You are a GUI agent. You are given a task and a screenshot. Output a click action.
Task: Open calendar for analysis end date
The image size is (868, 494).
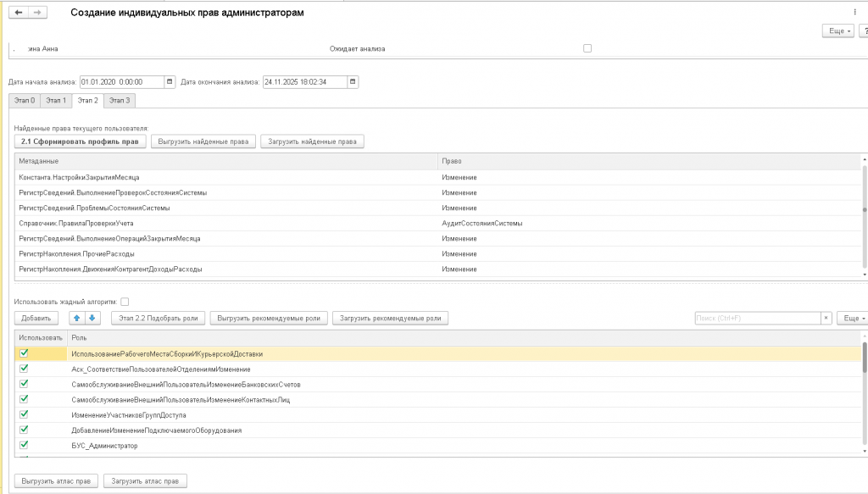tap(353, 82)
